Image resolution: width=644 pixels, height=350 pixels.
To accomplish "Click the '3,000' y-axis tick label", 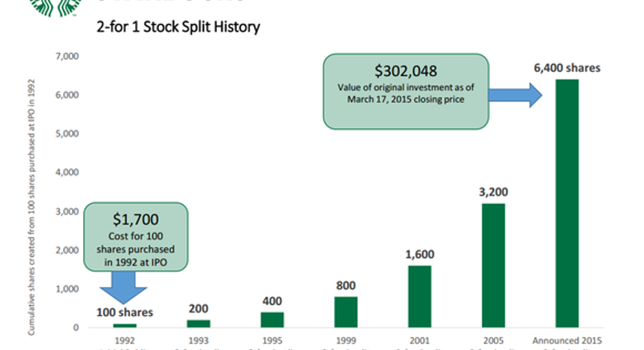I will [67, 212].
